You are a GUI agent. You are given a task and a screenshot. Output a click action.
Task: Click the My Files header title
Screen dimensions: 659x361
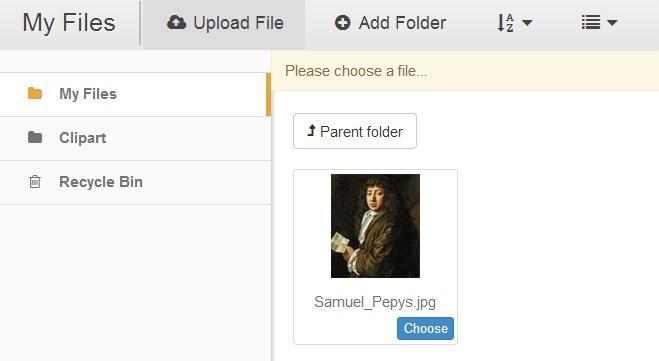coord(69,23)
